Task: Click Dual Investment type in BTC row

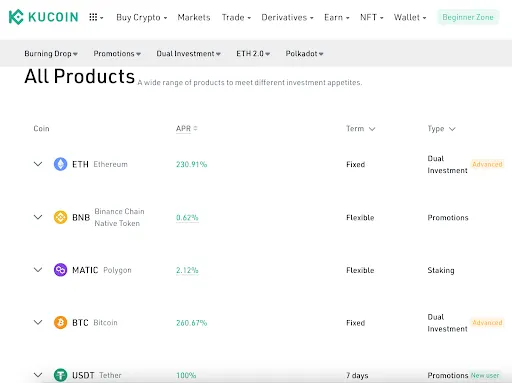Action: 447,323
